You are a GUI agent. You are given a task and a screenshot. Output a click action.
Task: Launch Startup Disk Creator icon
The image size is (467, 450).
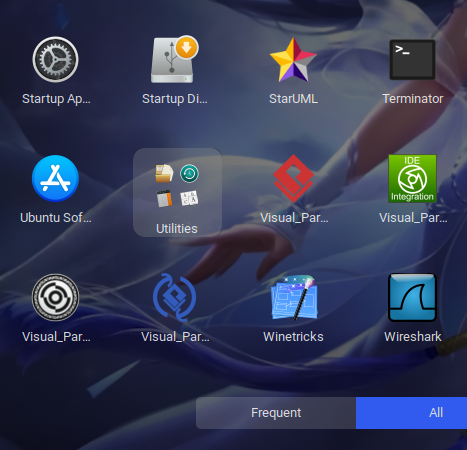coord(174,59)
